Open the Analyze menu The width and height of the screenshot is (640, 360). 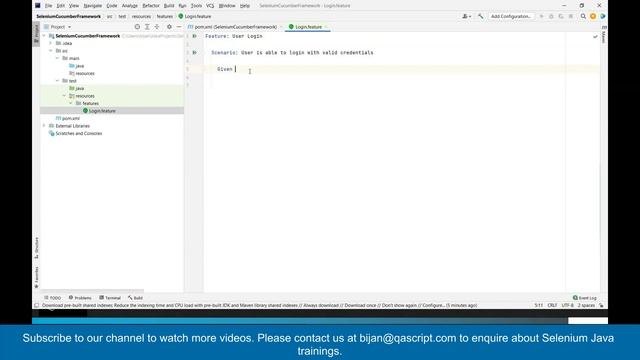pos(129,6)
